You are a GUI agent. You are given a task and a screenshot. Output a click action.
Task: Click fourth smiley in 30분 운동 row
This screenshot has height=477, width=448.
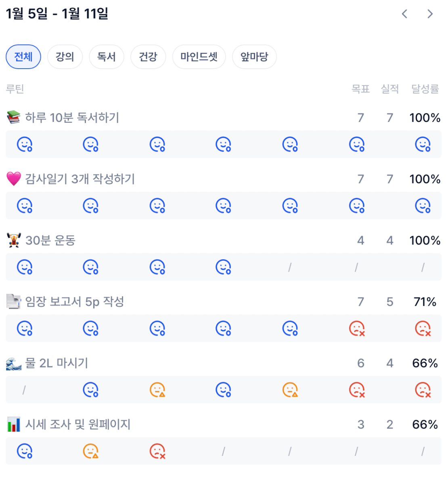[x=223, y=267]
